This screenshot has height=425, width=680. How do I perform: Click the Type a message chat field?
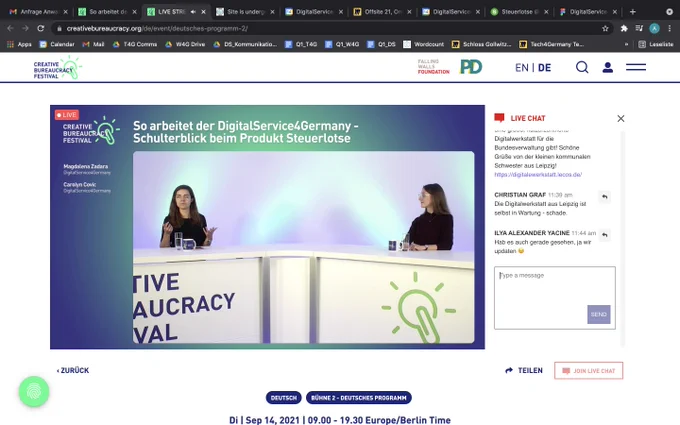point(555,298)
